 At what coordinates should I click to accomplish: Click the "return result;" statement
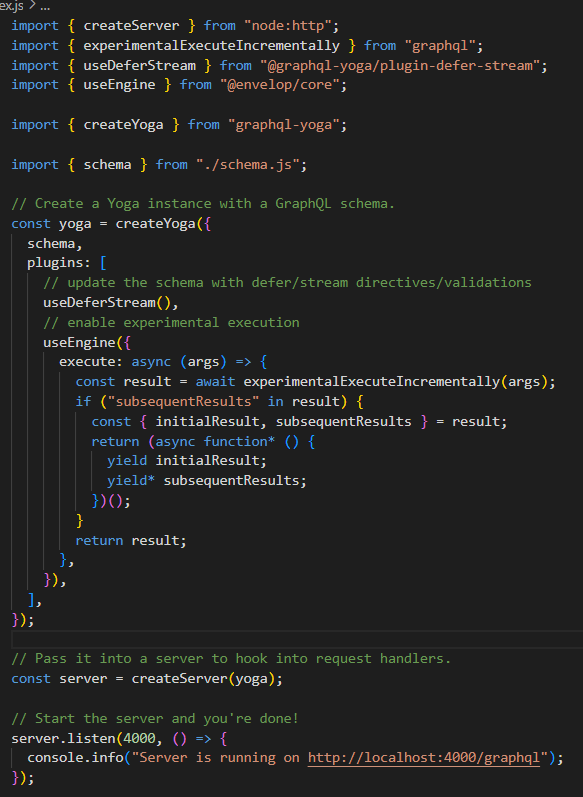pos(131,540)
